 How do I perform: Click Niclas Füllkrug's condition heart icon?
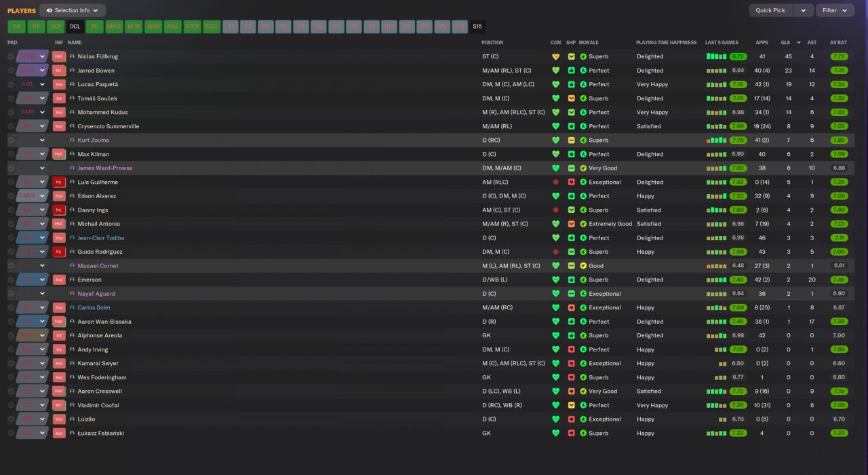(555, 56)
